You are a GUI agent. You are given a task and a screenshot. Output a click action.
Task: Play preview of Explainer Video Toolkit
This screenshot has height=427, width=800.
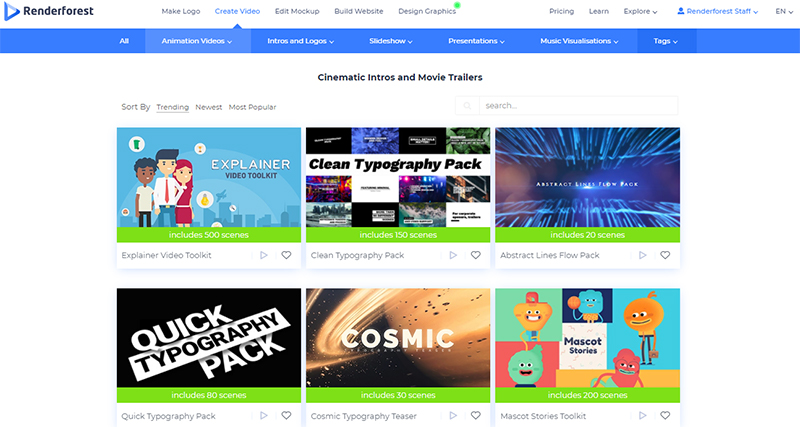click(264, 255)
